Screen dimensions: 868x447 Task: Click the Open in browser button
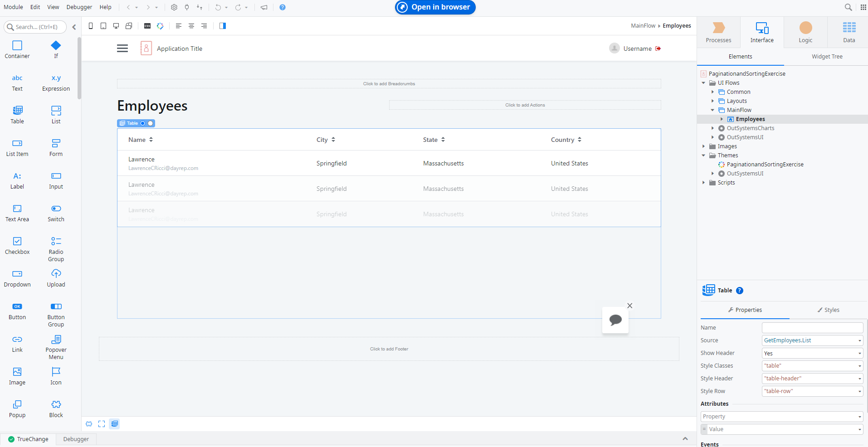tap(434, 7)
